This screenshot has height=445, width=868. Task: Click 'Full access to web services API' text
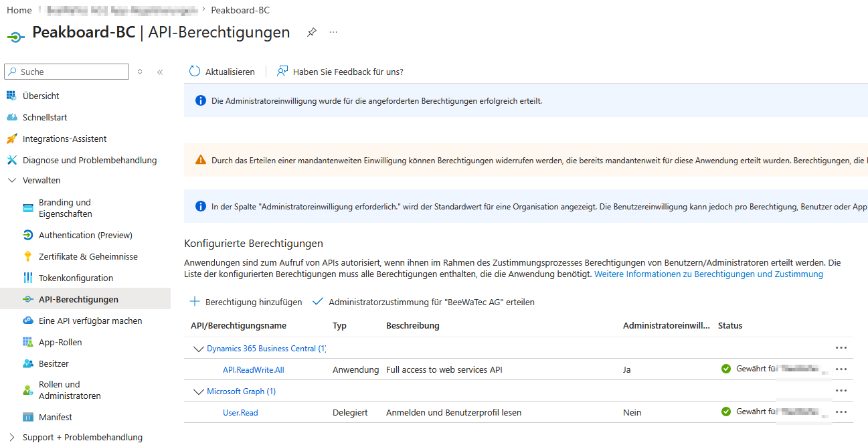(x=444, y=369)
